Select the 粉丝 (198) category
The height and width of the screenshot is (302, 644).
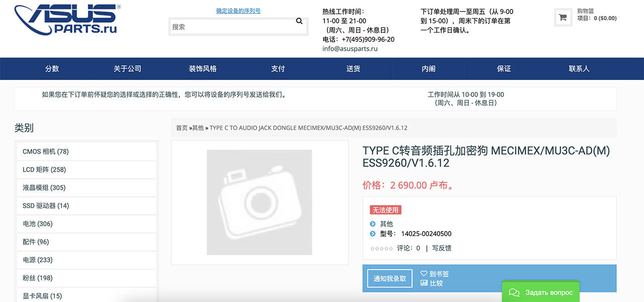[87, 278]
